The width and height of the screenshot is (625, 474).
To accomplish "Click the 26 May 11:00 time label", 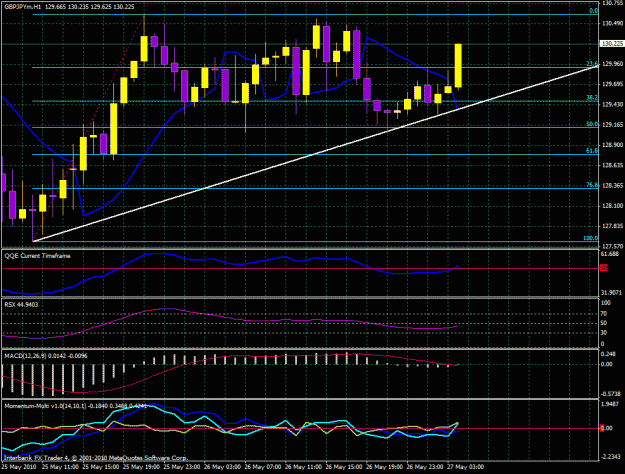I will (304, 467).
